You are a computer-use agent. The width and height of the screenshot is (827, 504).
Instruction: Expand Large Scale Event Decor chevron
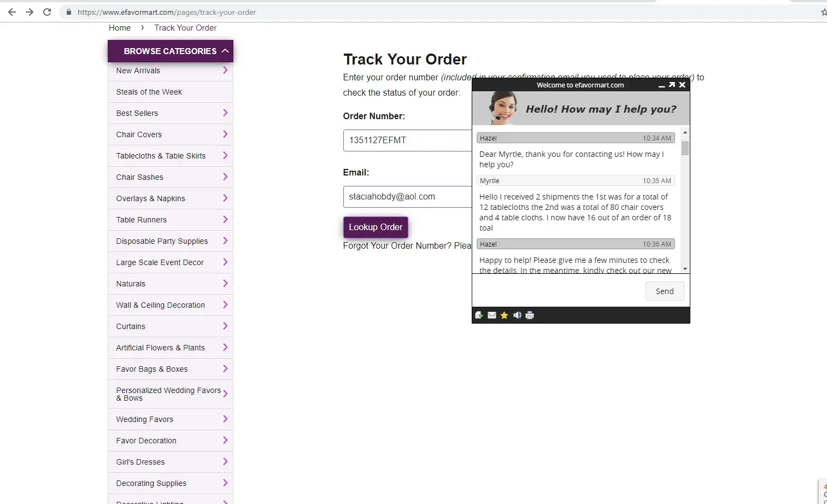click(x=225, y=262)
